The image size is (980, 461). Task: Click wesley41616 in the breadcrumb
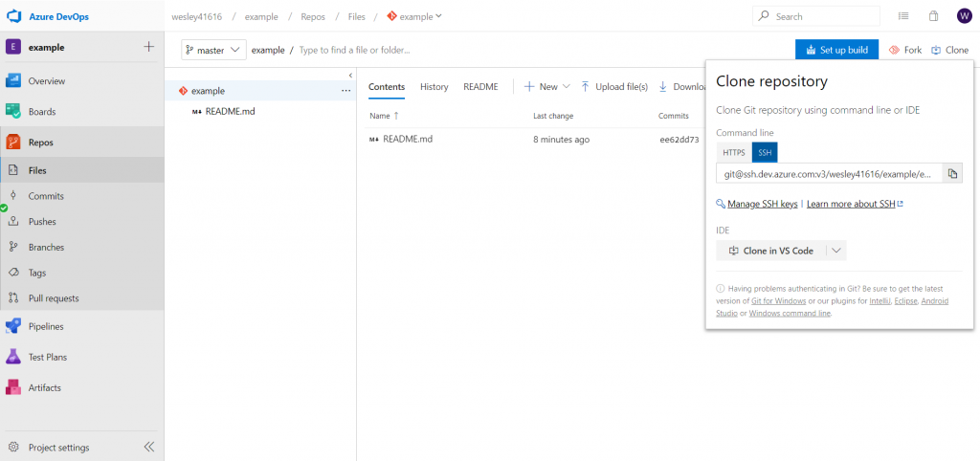[x=197, y=16]
